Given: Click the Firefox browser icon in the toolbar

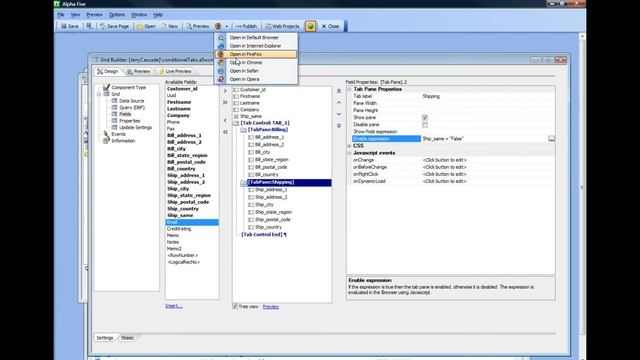Looking at the screenshot, I should 218,26.
